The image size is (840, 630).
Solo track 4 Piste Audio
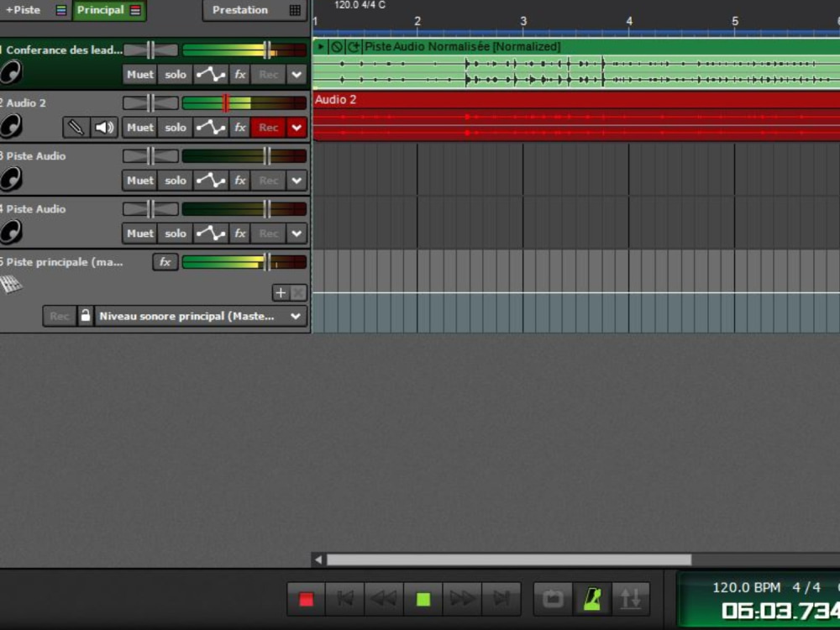click(176, 234)
